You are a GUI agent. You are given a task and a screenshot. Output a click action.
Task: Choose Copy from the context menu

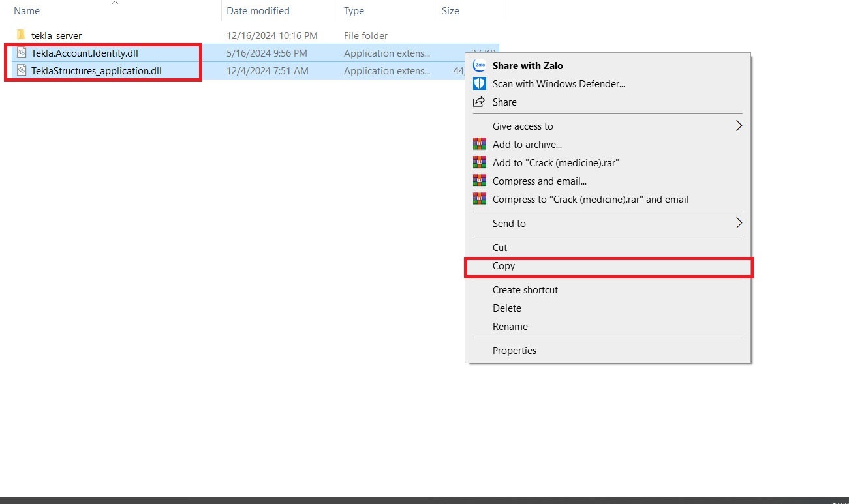tap(504, 266)
